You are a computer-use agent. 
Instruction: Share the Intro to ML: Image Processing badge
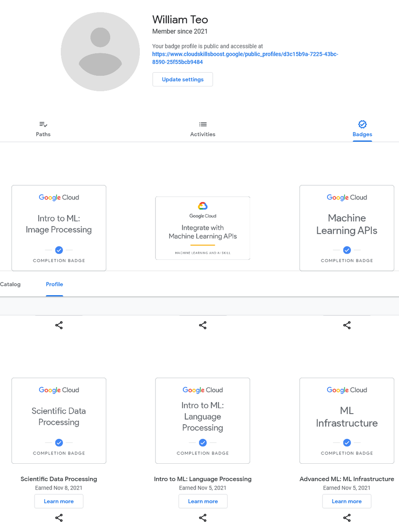59,325
